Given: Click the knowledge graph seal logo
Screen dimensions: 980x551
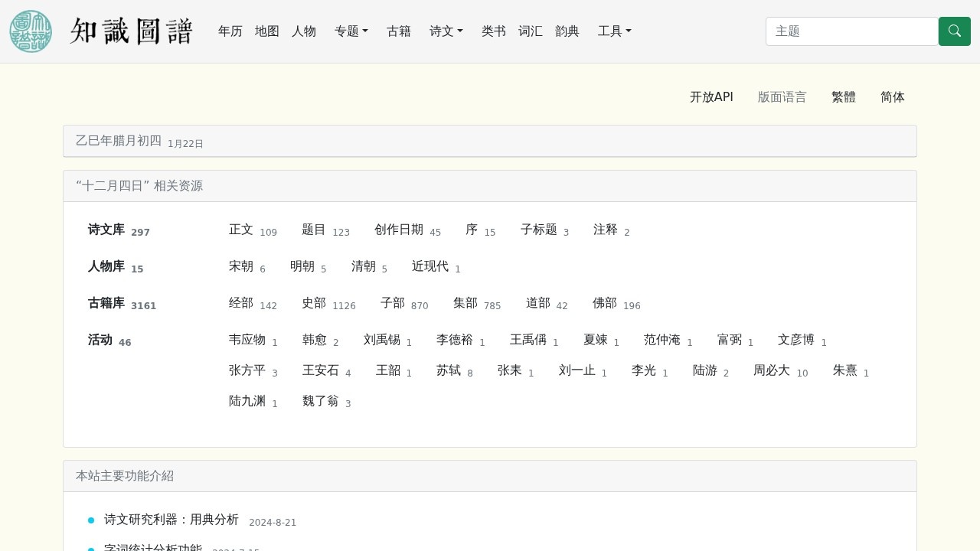Looking at the screenshot, I should 30,31.
